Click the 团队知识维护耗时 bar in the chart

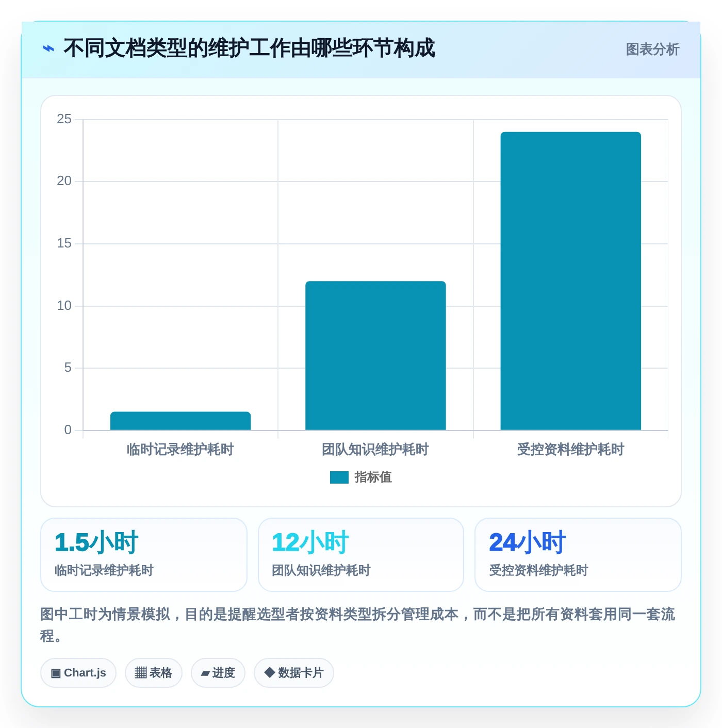tap(375, 356)
